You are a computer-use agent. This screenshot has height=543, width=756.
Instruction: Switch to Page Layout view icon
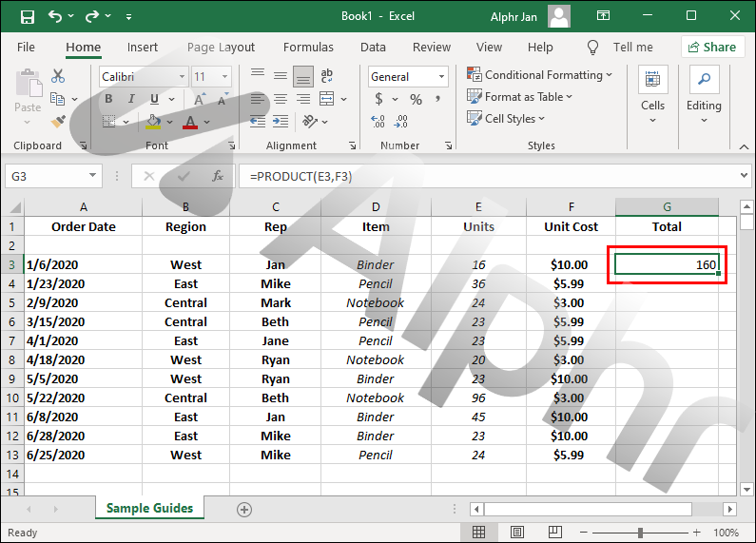[x=516, y=533]
